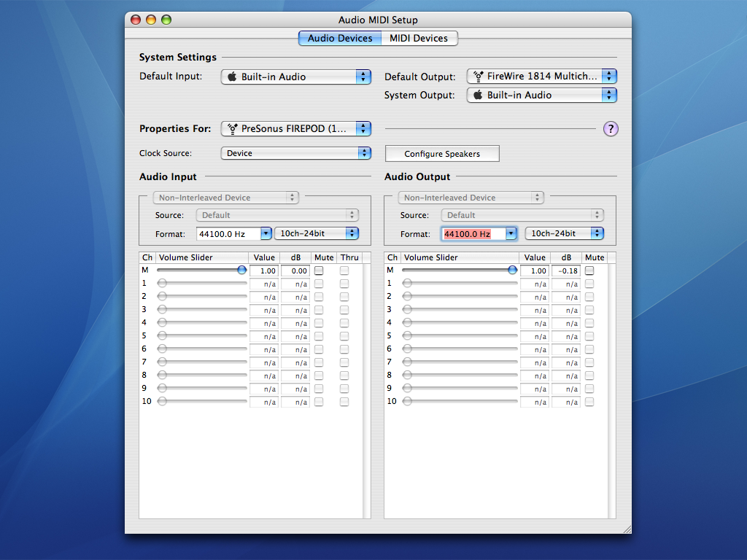The width and height of the screenshot is (747, 560).
Task: Mute the Audio Input master channel
Action: click(x=319, y=271)
